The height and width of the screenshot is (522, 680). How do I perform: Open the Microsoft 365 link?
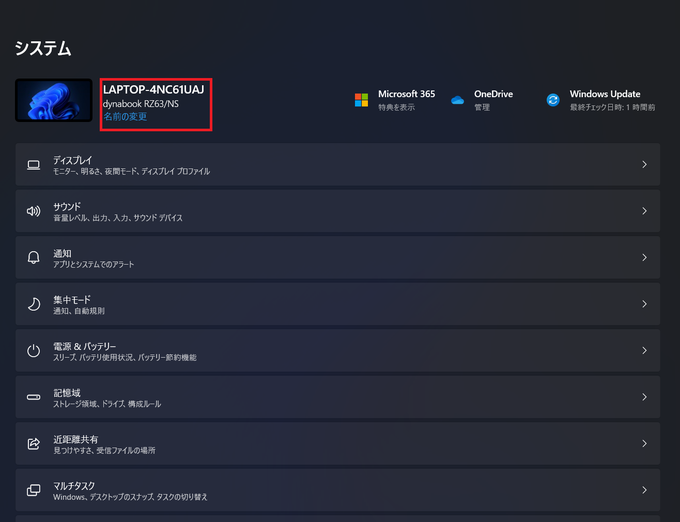click(406, 94)
